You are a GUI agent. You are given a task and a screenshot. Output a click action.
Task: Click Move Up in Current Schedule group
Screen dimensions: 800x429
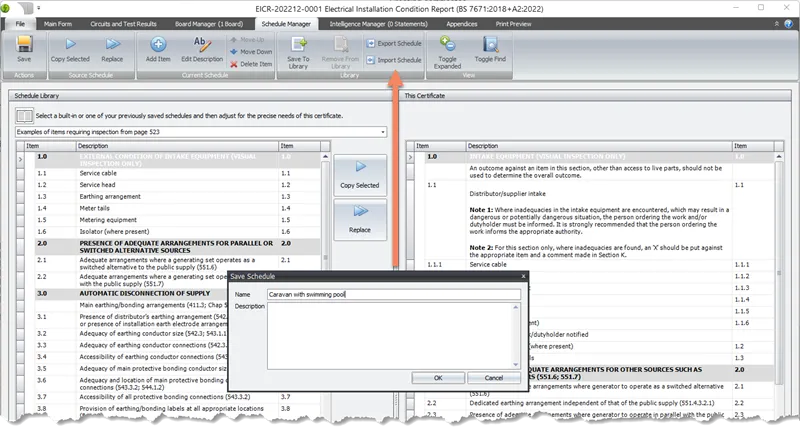coord(247,39)
